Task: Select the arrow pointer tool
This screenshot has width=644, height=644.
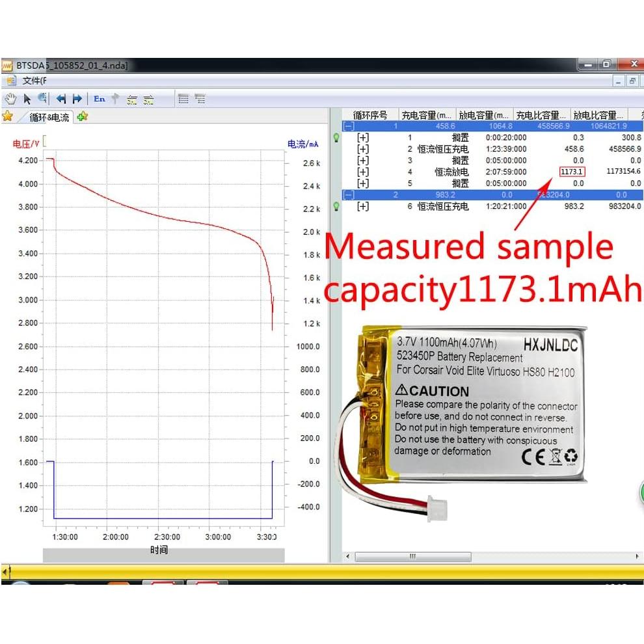Action: pos(27,99)
